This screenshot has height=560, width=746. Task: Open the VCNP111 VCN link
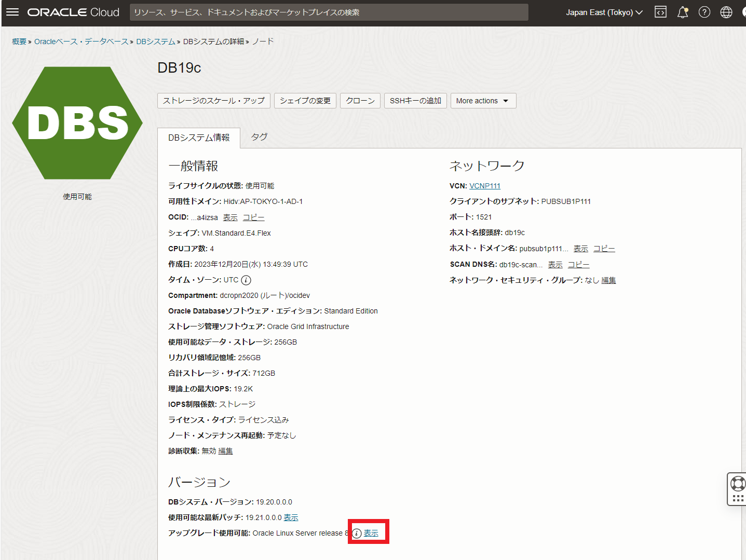point(484,185)
